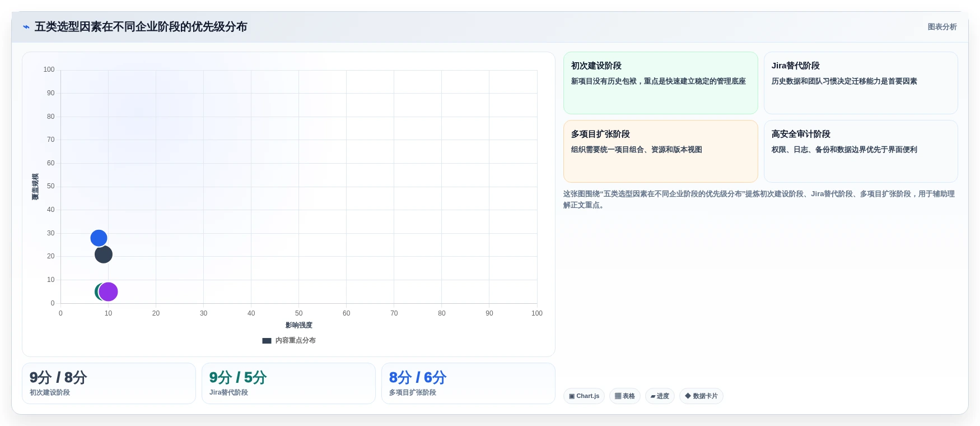
Task: Click 组织需要统一项目组合 description text
Action: [636, 150]
